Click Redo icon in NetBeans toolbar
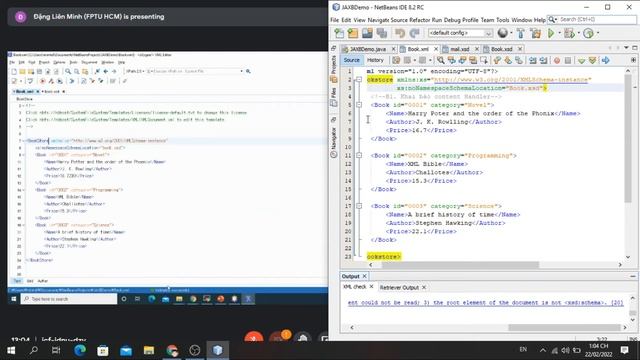640x360 pixels. click(x=414, y=33)
